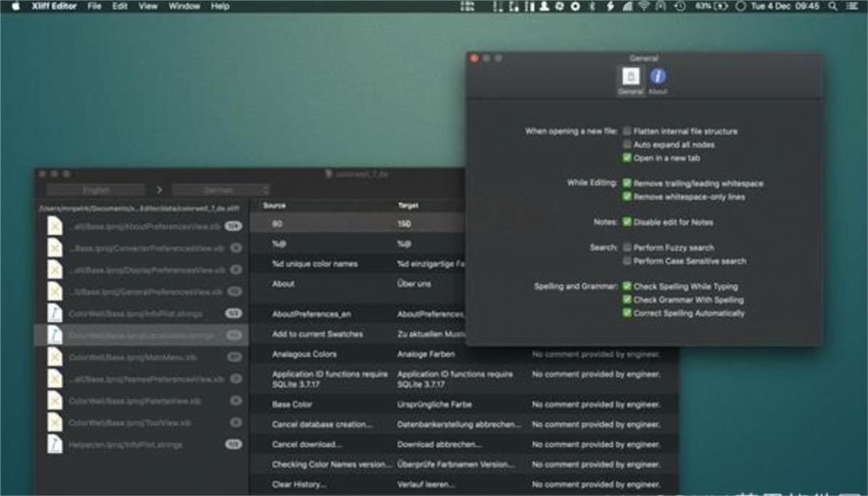Click the ConverterPreferencesView.xib file icon

tap(55, 248)
